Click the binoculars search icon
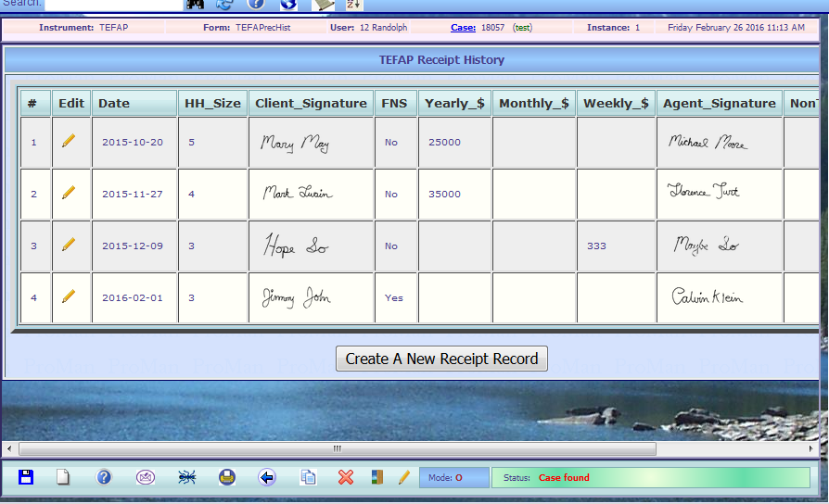The image size is (829, 504). (x=196, y=5)
